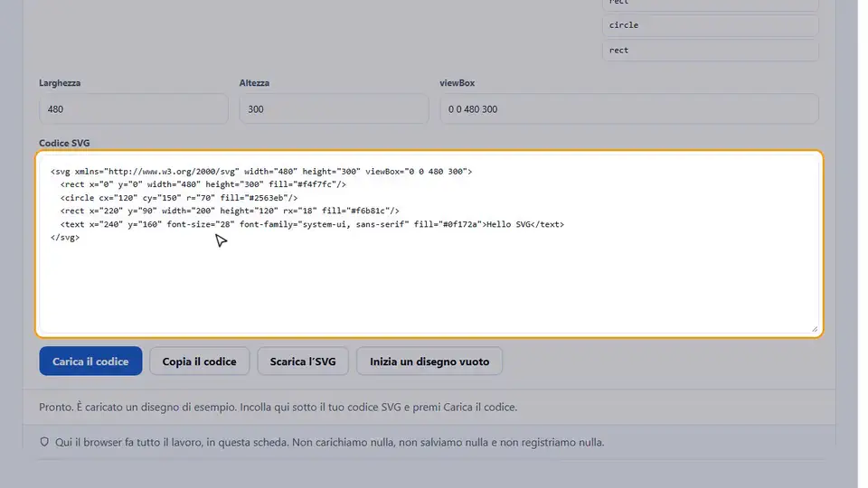868x488 pixels.
Task: Click the Altezza label
Action: click(254, 83)
